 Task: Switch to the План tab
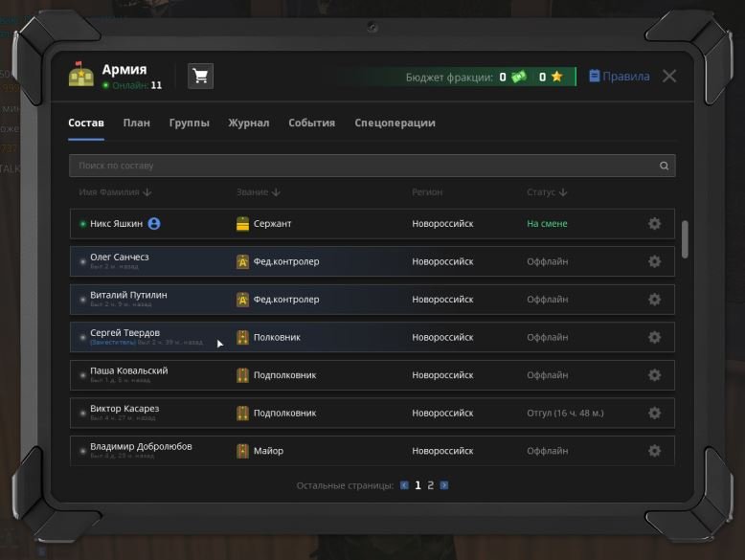136,123
